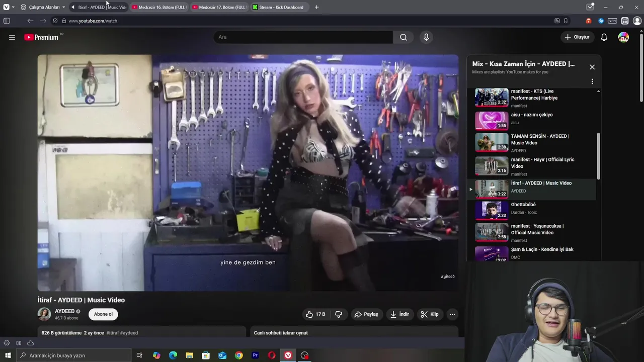Open the Vivaldi main menu icon

(x=6, y=7)
